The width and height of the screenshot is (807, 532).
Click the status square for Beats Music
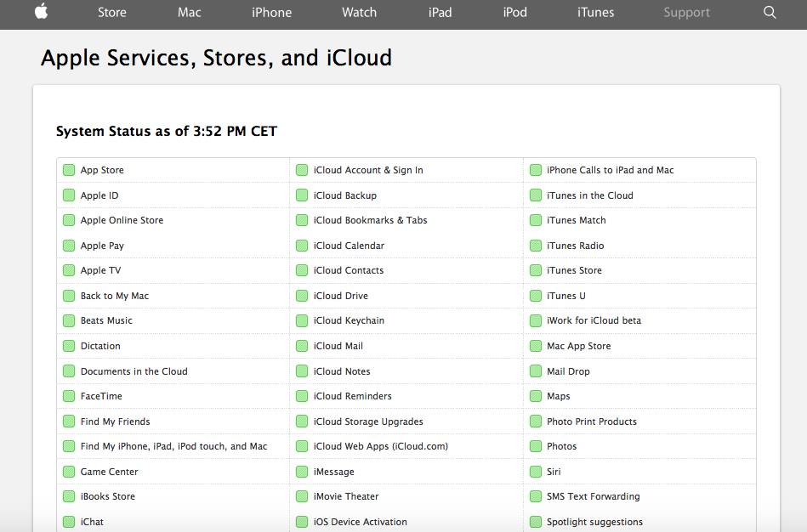[69, 321]
